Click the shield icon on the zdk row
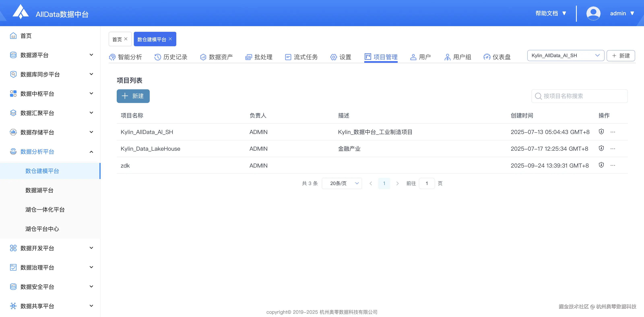Image resolution: width=644 pixels, height=317 pixels. click(602, 165)
